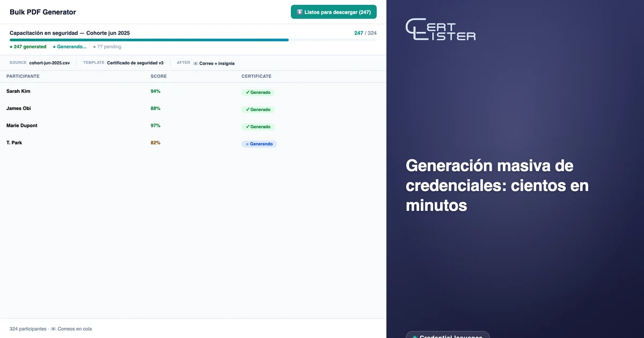The image size is (644, 338).
Task: Click the 247 generated status
Action: pyautogui.click(x=28, y=47)
